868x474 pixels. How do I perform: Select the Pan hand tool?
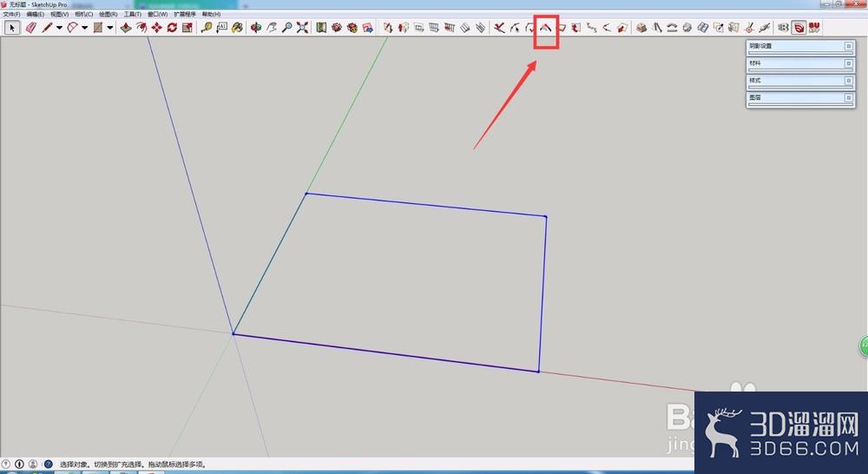(271, 27)
